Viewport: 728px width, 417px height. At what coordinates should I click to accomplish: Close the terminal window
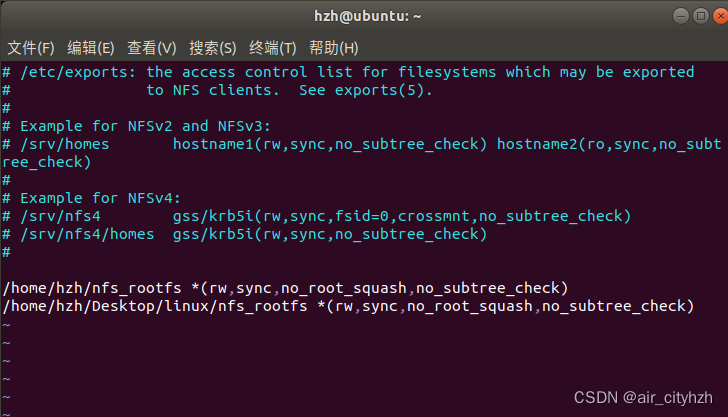[721, 16]
